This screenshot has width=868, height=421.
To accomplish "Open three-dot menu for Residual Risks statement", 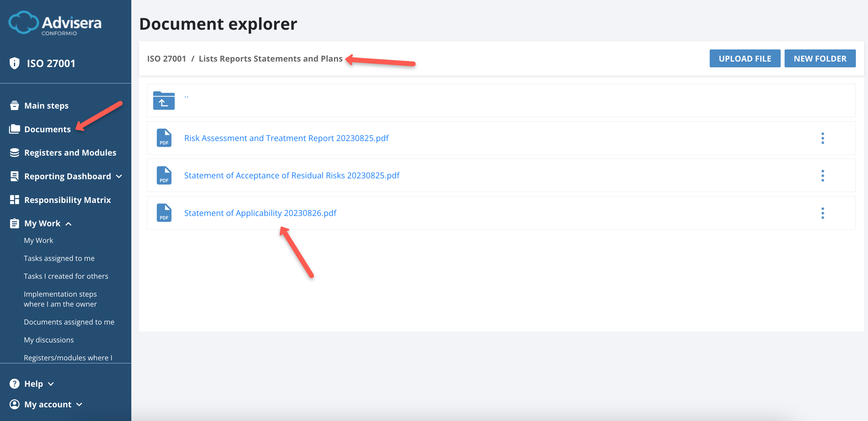I will pyautogui.click(x=822, y=176).
